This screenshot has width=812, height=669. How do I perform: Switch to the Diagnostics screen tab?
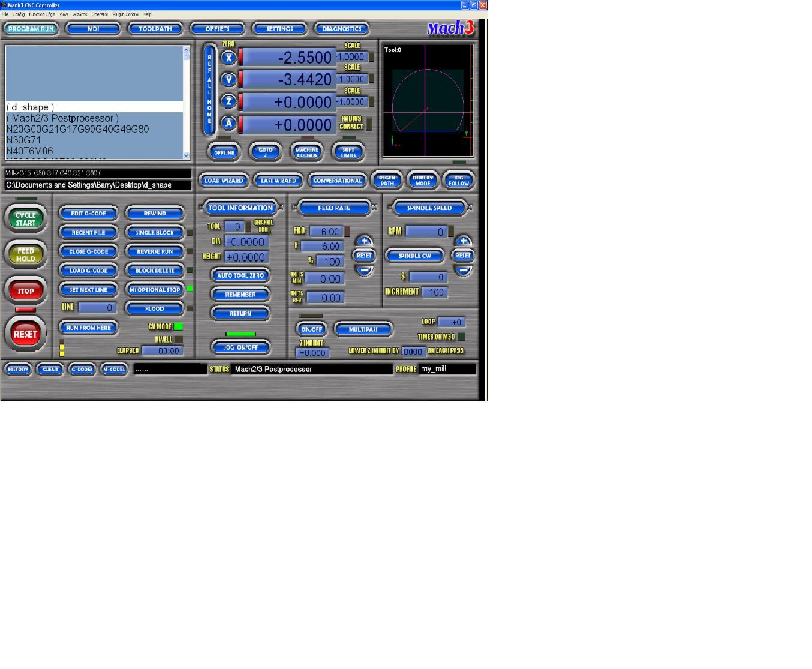pyautogui.click(x=341, y=28)
